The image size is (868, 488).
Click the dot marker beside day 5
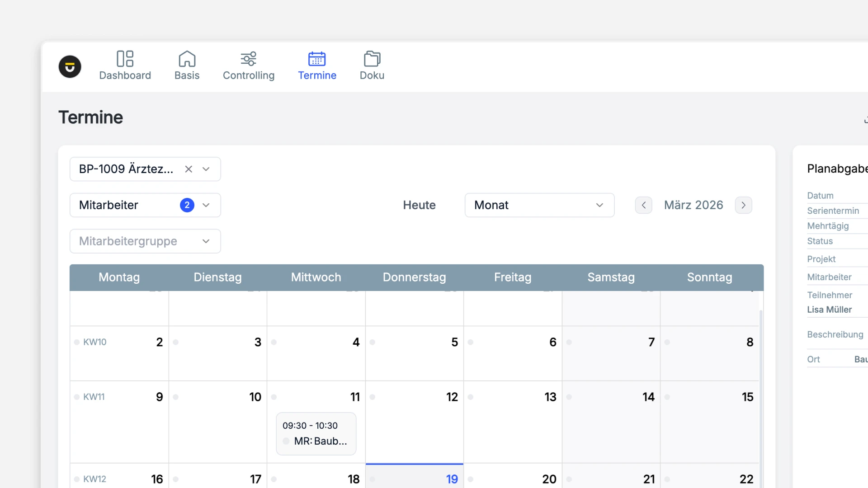pyautogui.click(x=372, y=343)
